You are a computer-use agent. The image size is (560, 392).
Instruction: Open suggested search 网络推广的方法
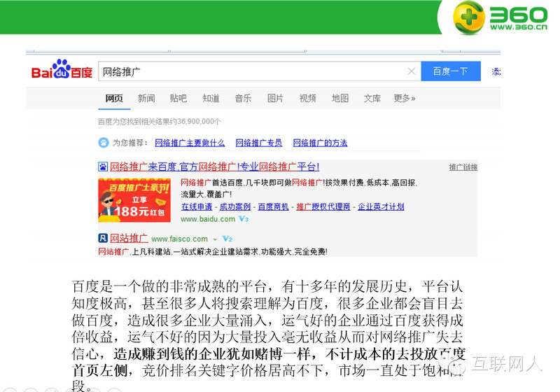click(x=320, y=143)
